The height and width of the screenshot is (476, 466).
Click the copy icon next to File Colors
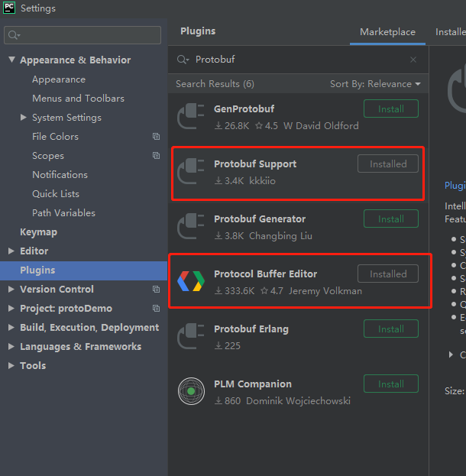click(x=156, y=137)
